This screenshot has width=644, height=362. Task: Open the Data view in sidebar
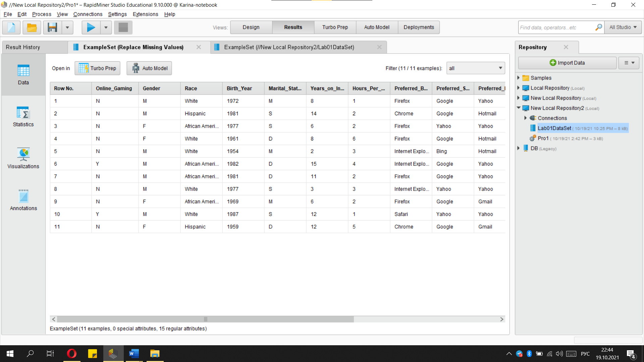click(23, 75)
